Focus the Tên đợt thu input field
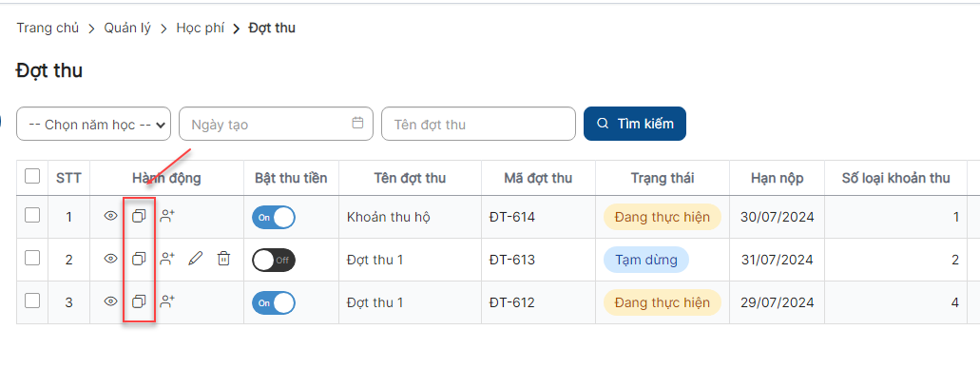 [x=478, y=124]
